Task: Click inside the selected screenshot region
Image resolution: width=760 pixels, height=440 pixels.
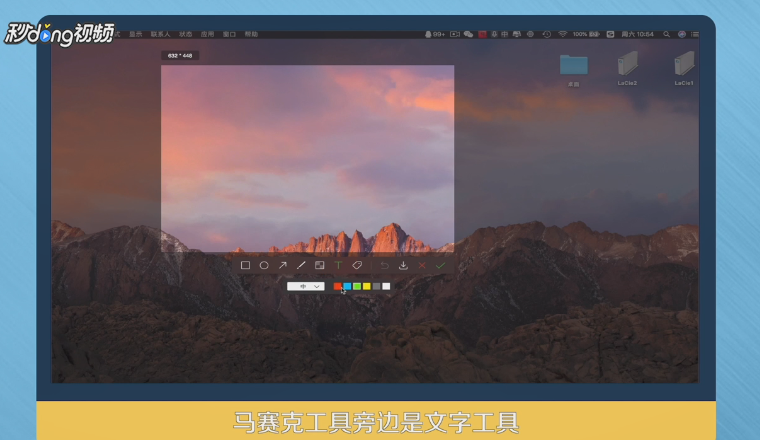Action: (x=308, y=158)
